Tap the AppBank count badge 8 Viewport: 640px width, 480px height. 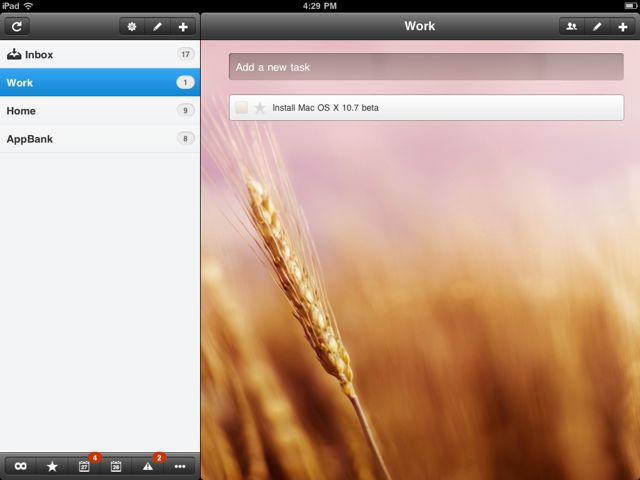pyautogui.click(x=185, y=138)
